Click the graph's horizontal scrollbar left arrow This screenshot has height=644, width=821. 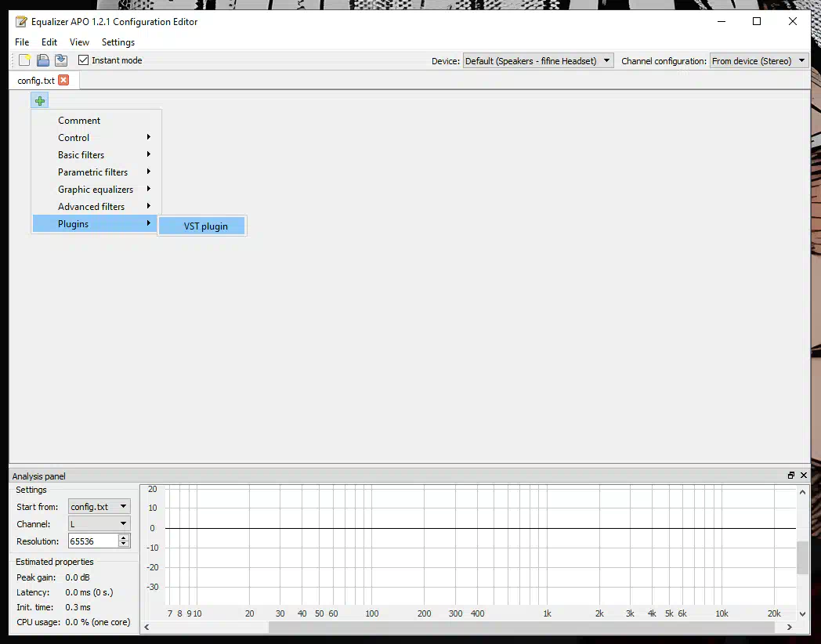(146, 627)
